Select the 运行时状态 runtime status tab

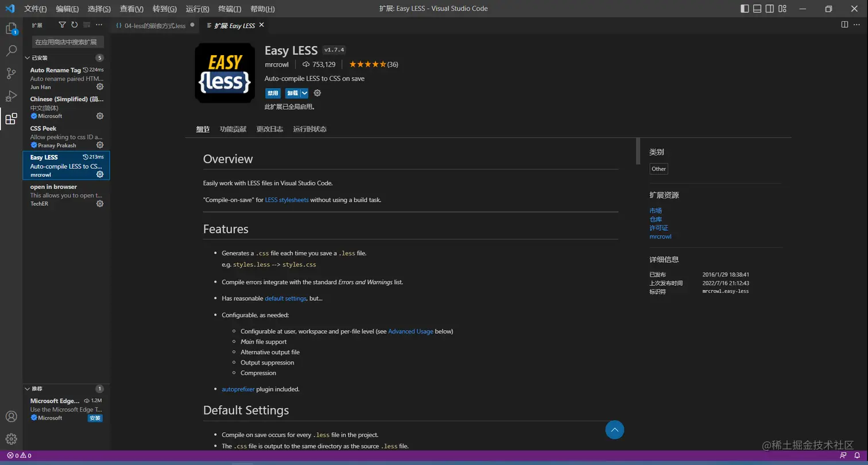(x=309, y=129)
